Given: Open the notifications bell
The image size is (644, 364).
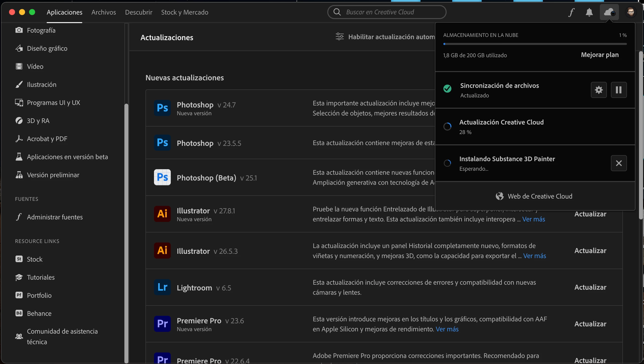Looking at the screenshot, I should [589, 12].
